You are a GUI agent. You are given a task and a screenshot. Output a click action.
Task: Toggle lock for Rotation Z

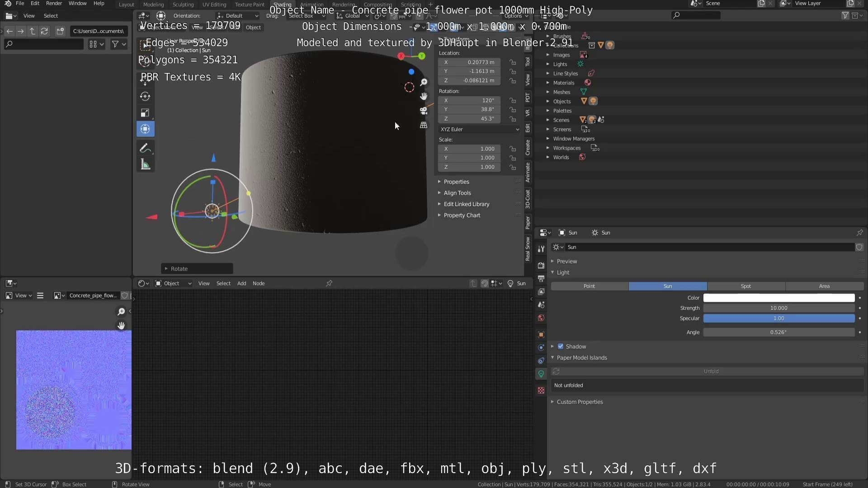coord(513,119)
